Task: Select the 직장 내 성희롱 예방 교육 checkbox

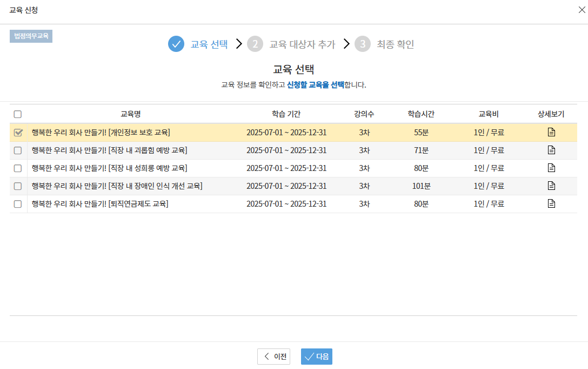Action: (18, 168)
